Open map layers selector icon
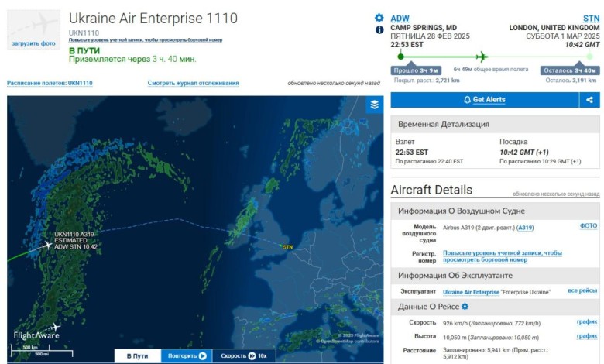The image size is (604, 364). [x=375, y=105]
